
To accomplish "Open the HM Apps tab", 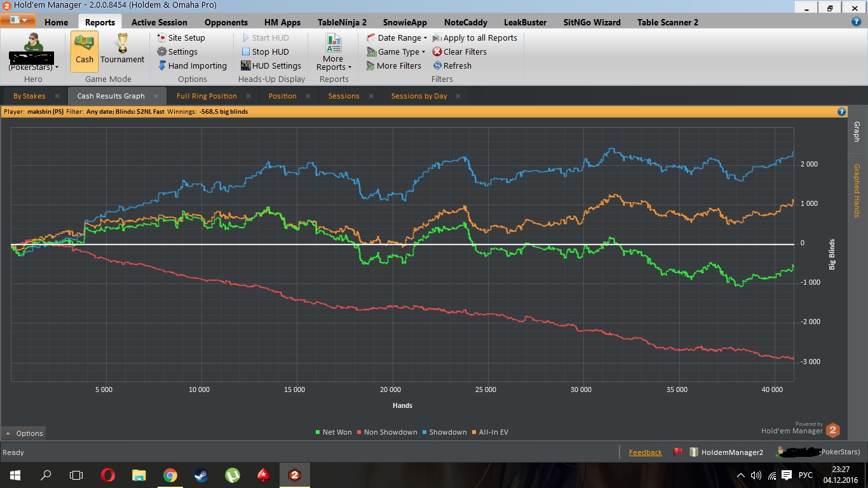I will 282,22.
